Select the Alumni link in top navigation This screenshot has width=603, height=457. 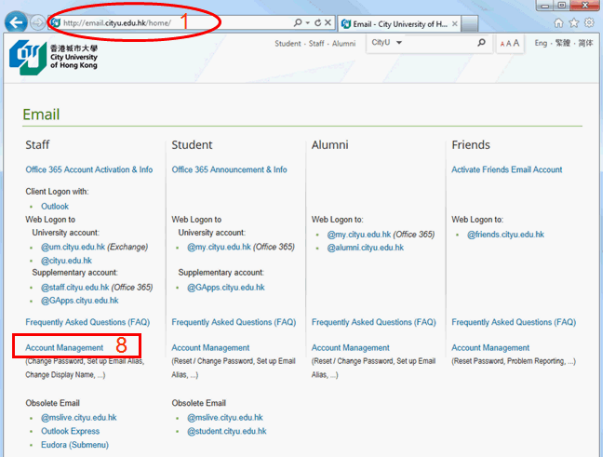pyautogui.click(x=343, y=43)
